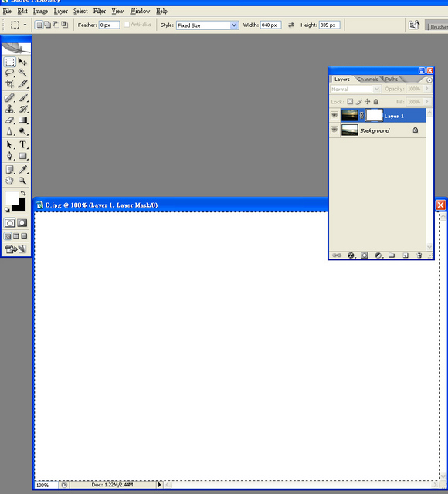Open the Image menu
Image resolution: width=448 pixels, height=494 pixels.
click(40, 12)
